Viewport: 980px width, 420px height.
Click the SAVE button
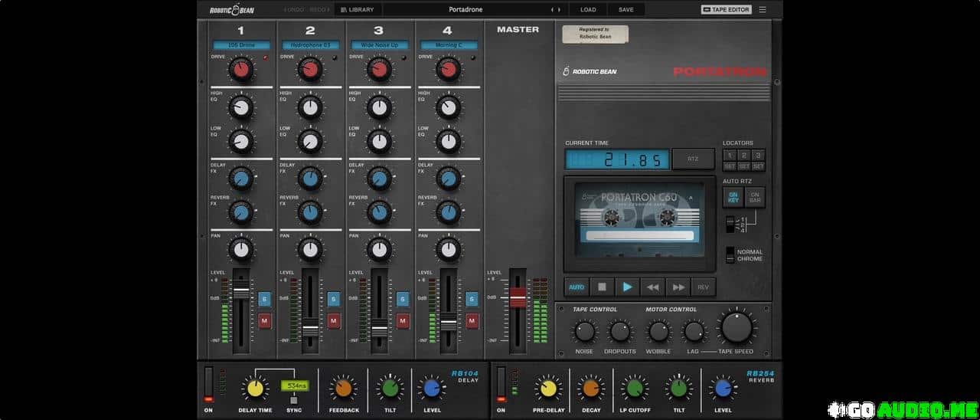click(626, 10)
